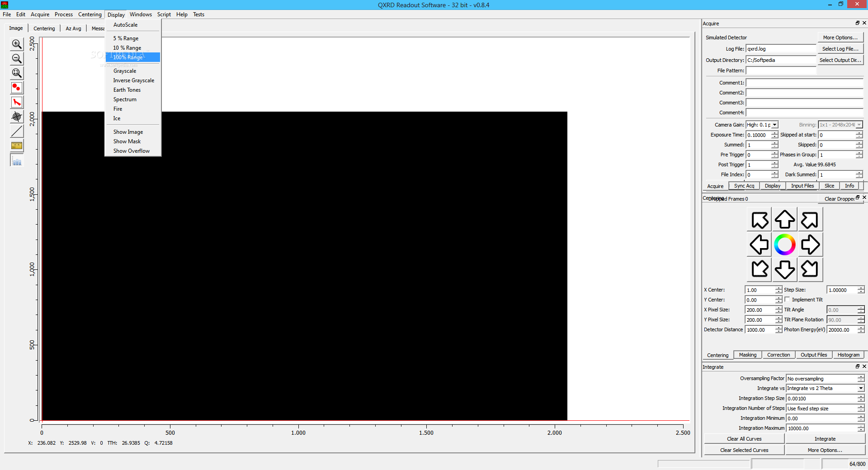The image size is (868, 470).
Task: Enable the Implement Tilt checkbox
Action: (787, 300)
